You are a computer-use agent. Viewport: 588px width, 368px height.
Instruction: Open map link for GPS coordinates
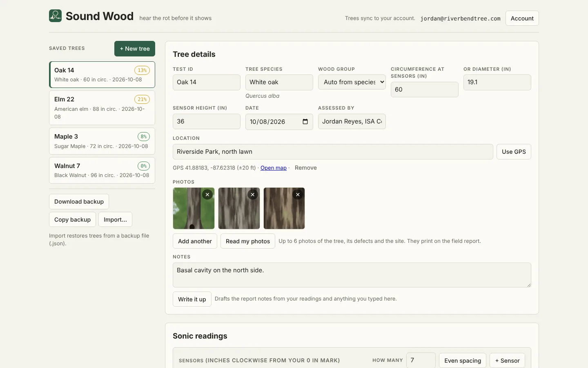(x=274, y=168)
